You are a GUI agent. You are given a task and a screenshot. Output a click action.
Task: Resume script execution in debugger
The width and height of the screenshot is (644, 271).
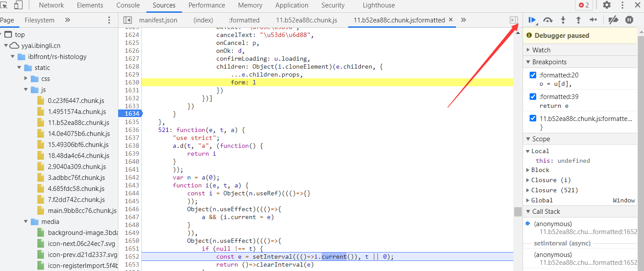pos(532,20)
